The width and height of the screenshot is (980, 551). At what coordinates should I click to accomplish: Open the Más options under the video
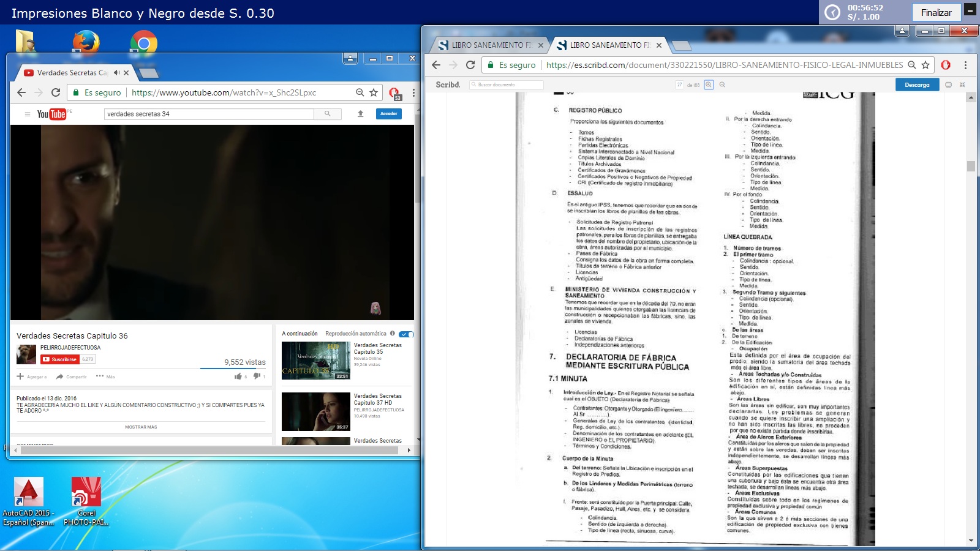pyautogui.click(x=105, y=377)
